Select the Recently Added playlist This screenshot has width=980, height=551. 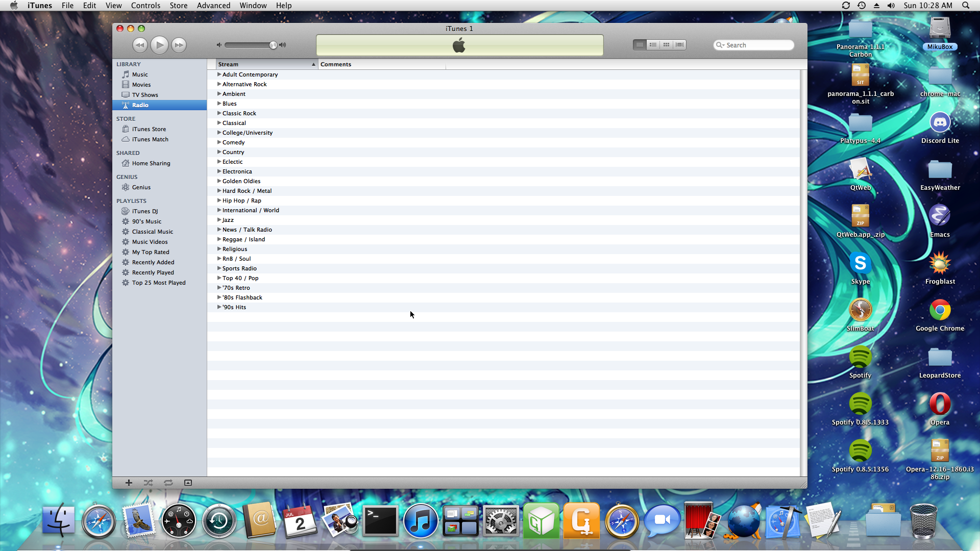153,262
